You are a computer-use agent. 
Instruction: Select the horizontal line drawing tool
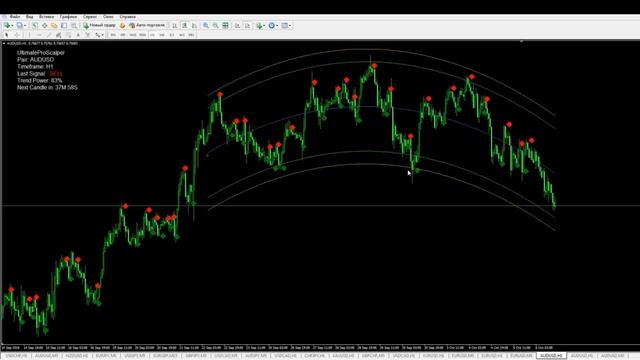(x=39, y=35)
